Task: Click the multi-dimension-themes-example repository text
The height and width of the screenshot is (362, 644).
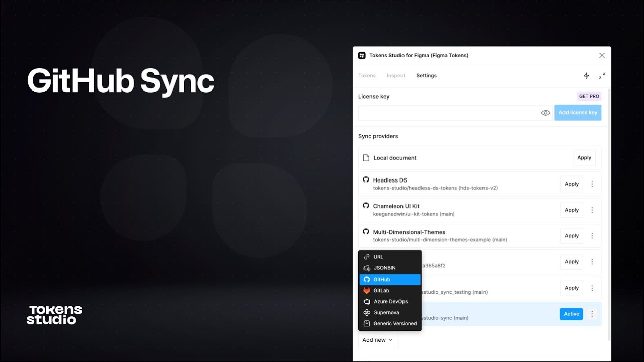Action: 440,240
